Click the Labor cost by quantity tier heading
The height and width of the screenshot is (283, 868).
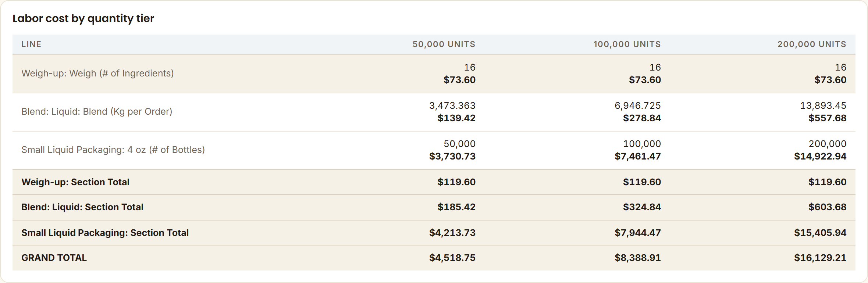pos(83,18)
